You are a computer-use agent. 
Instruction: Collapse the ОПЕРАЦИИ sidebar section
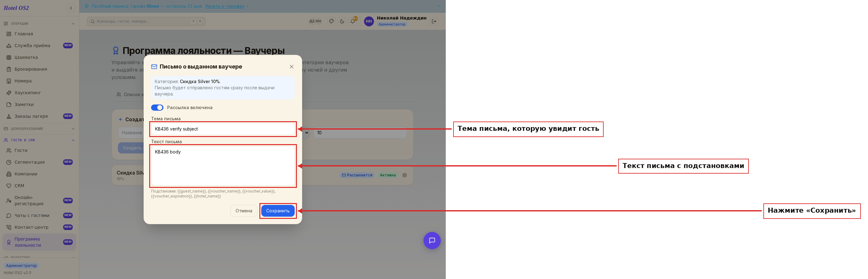[x=39, y=24]
